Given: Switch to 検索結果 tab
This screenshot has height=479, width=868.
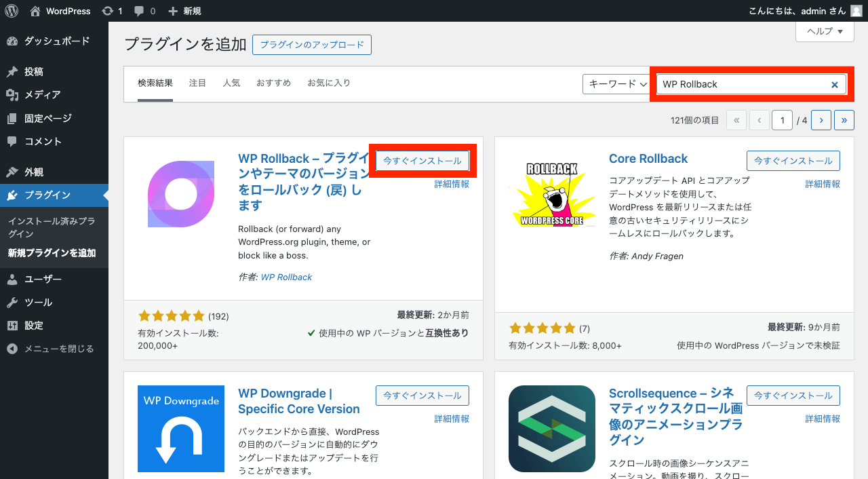Looking at the screenshot, I should click(x=155, y=83).
